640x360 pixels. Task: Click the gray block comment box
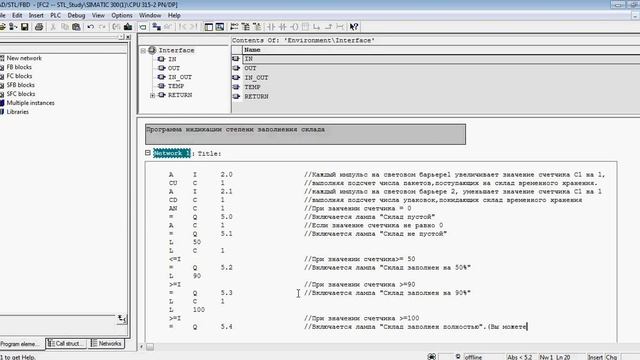[305, 134]
